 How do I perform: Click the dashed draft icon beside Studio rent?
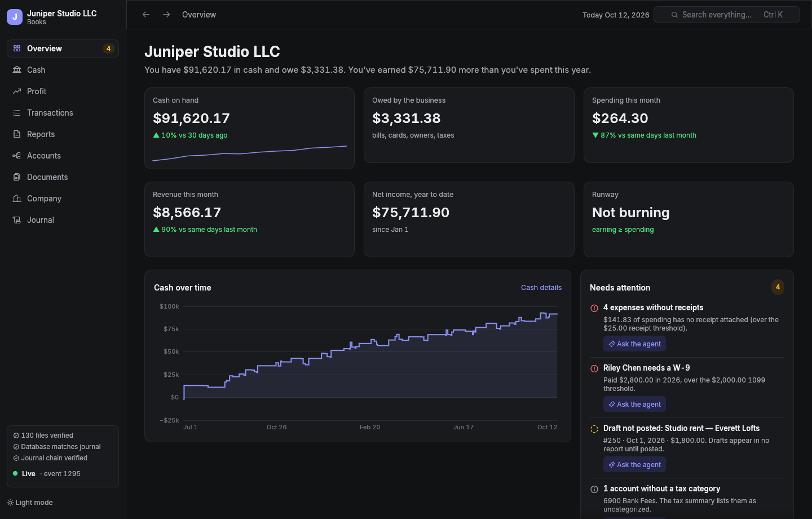point(594,429)
